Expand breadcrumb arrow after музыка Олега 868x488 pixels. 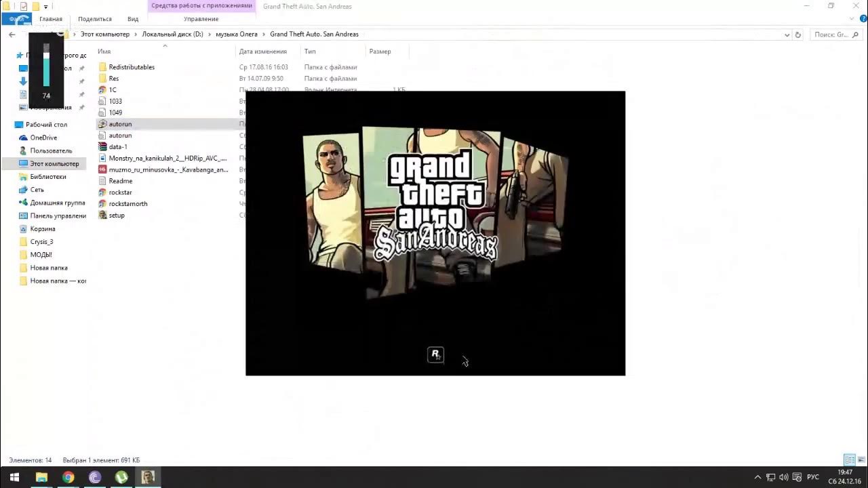pos(264,34)
